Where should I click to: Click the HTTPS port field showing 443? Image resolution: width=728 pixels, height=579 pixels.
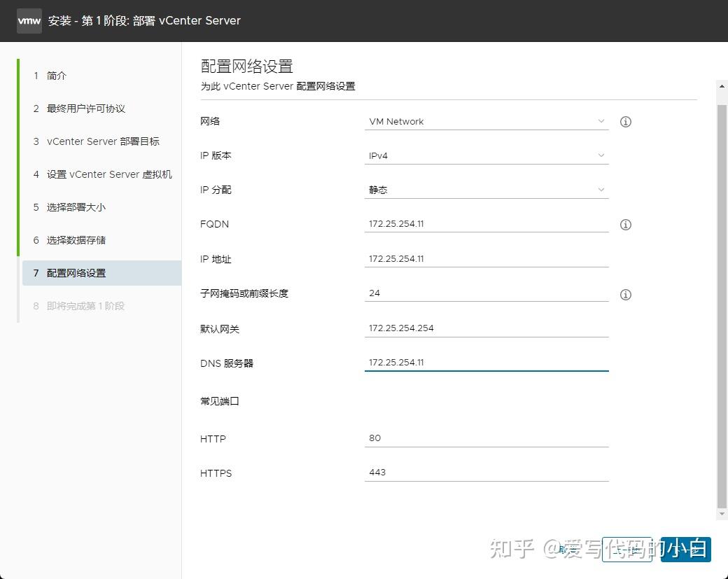tap(486, 473)
